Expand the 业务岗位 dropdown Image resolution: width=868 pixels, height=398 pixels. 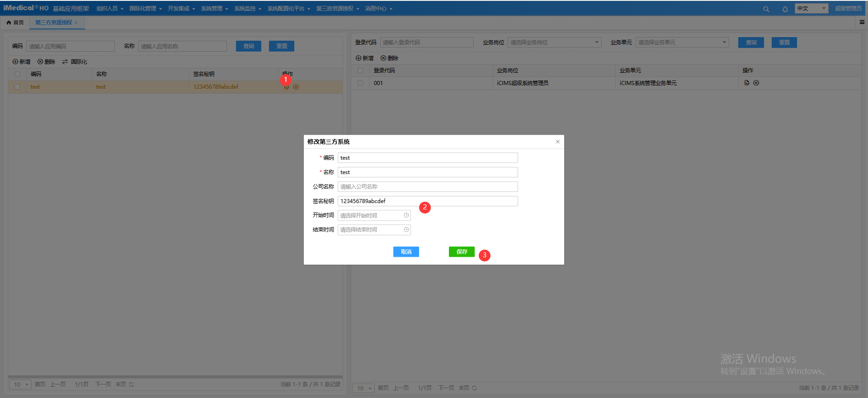pyautogui.click(x=597, y=43)
